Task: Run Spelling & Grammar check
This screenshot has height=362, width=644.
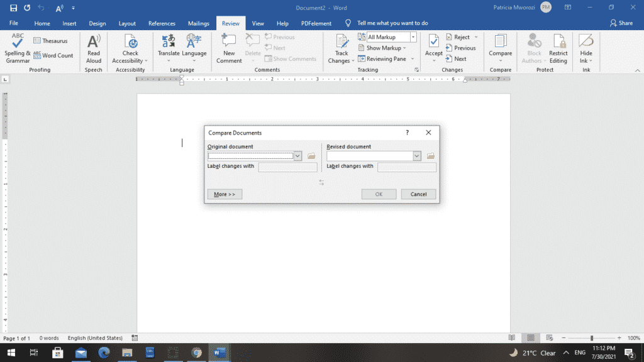Action: click(17, 48)
